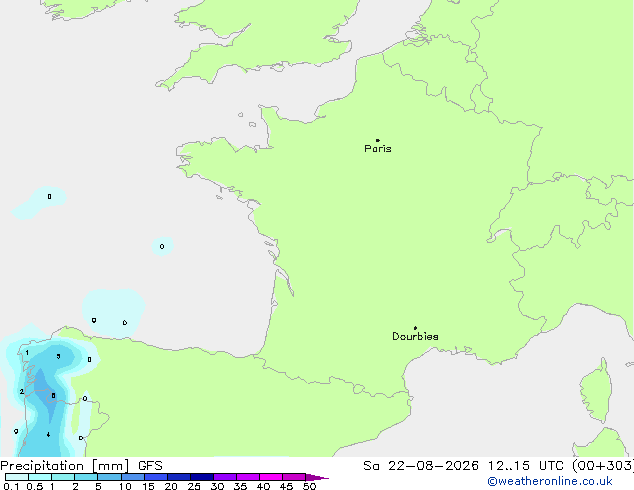The image size is (634, 490).
Task: Click the forecast date 22-08-2026 text
Action: (433, 466)
